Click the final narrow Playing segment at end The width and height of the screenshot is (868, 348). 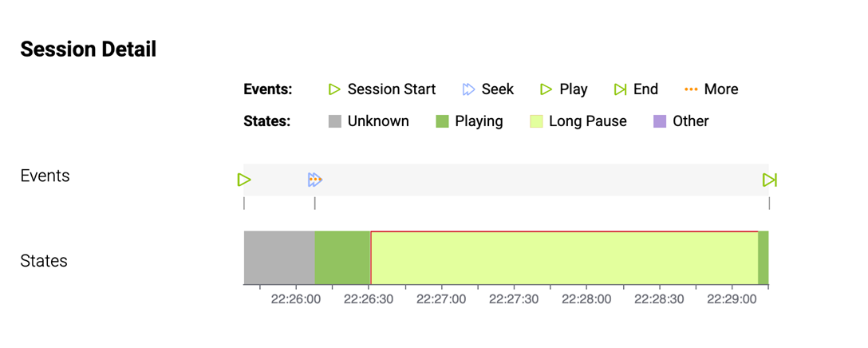point(763,258)
